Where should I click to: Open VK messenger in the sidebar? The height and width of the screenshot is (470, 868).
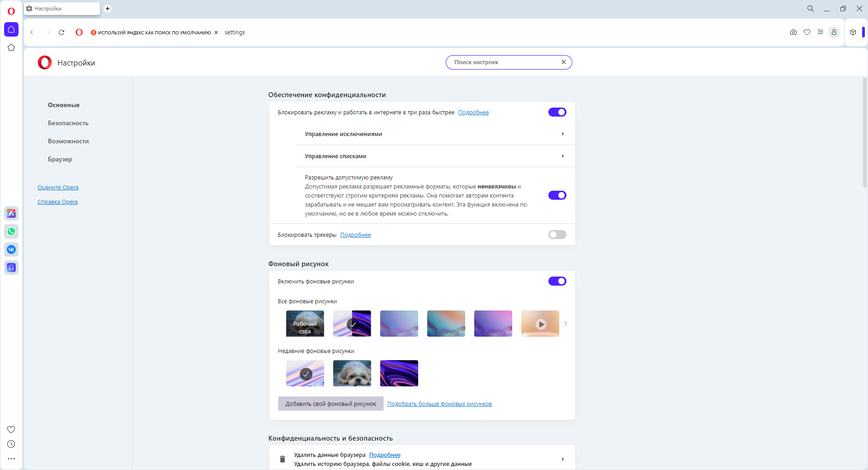tap(11, 249)
